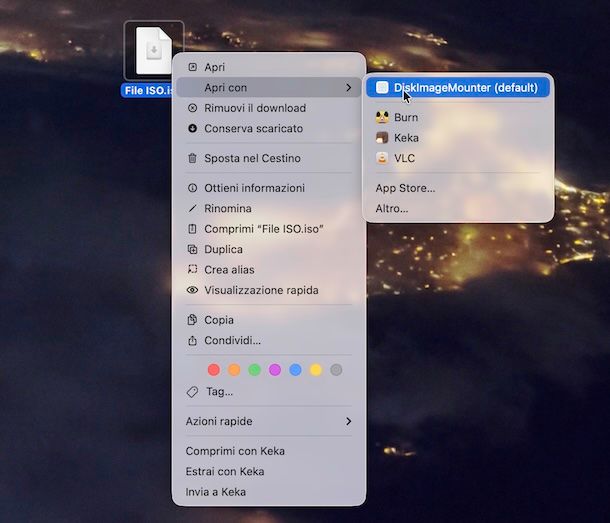
Task: Click the Keka app icon
Action: point(382,137)
